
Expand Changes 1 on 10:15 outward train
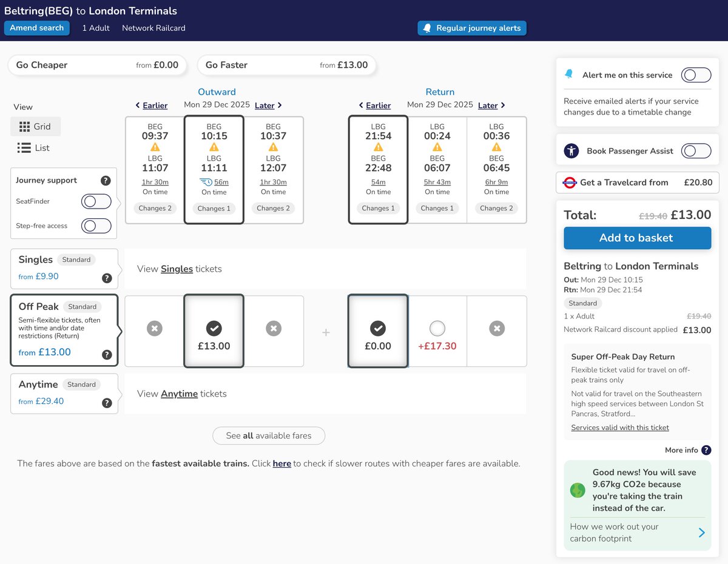click(214, 208)
